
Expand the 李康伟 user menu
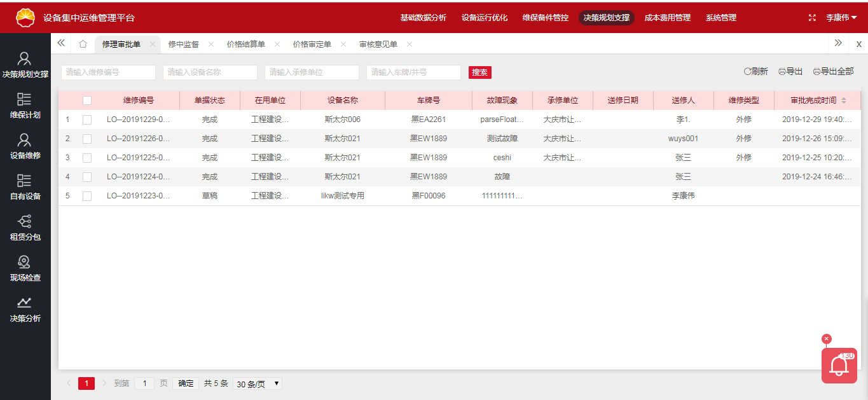coord(841,18)
